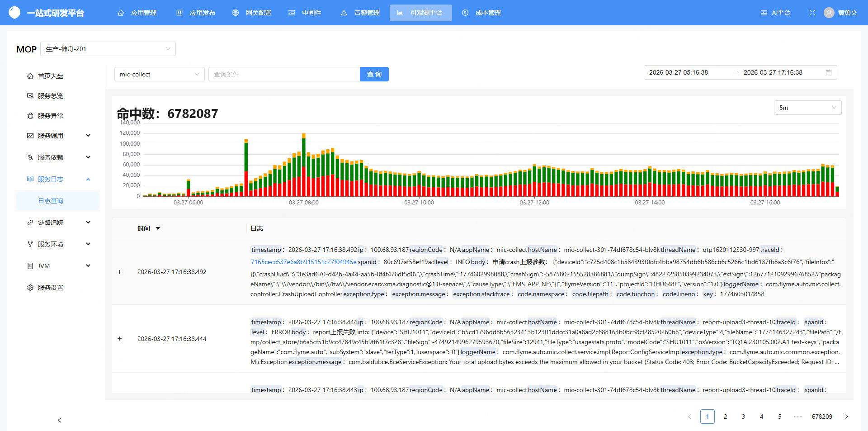This screenshot has height=431, width=868.
Task: Collapse the sidebar with left arrow
Action: 60,420
